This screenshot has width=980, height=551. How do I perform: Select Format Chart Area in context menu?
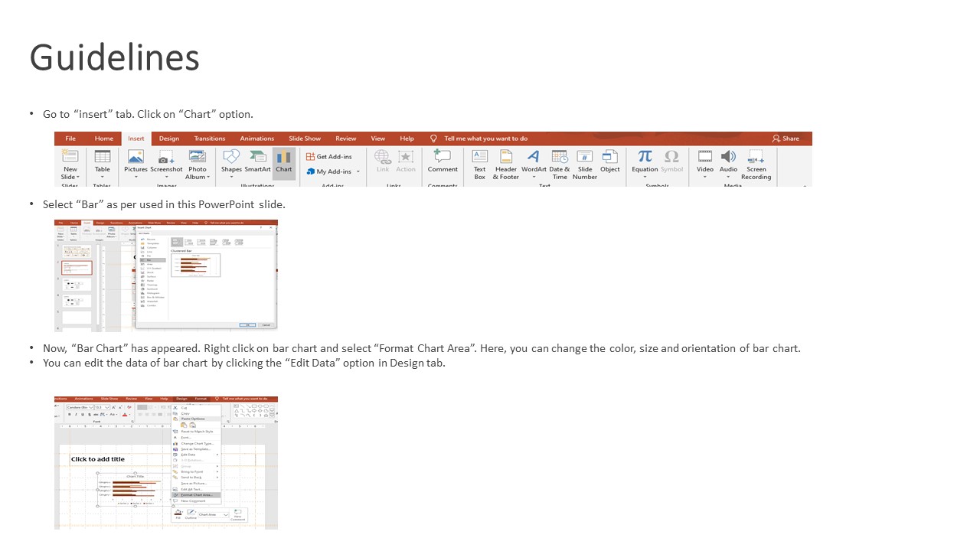197,495
